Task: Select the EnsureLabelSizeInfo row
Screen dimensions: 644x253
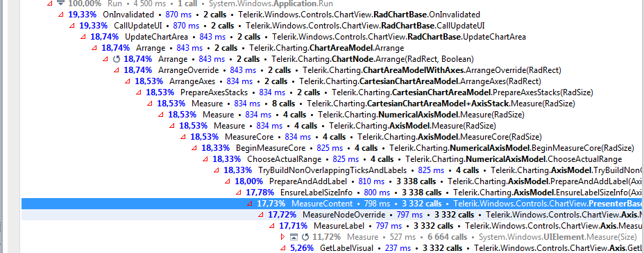Action: pyautogui.click(x=332, y=193)
